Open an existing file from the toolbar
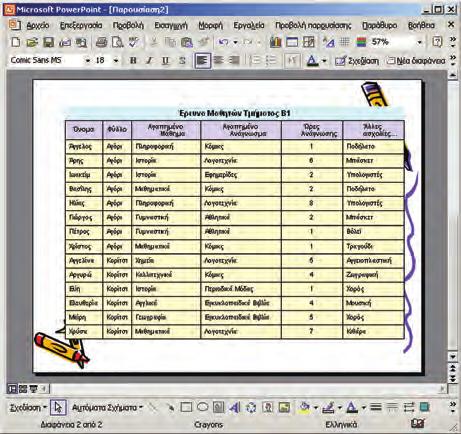This screenshot has width=461, height=434. point(32,42)
